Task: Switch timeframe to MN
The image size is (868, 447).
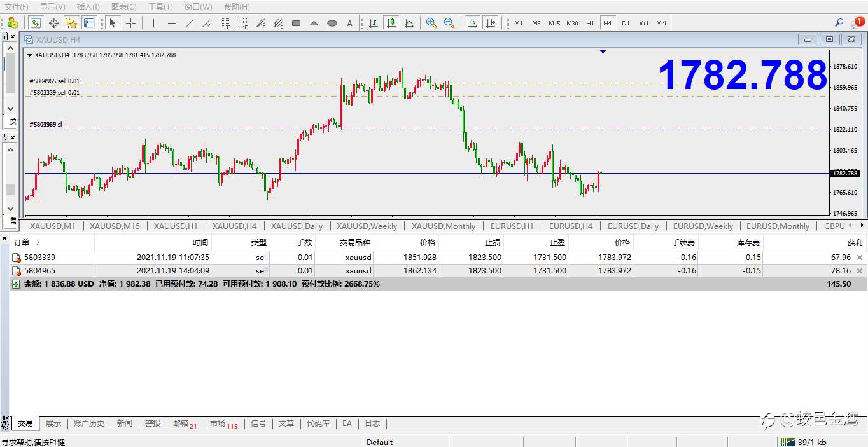Action: click(x=661, y=23)
